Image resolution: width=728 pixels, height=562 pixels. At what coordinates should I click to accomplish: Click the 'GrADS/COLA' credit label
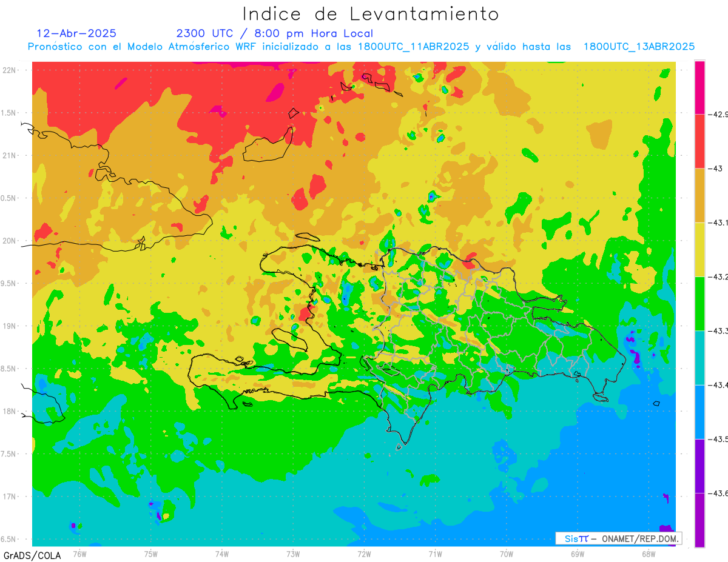[x=32, y=555]
